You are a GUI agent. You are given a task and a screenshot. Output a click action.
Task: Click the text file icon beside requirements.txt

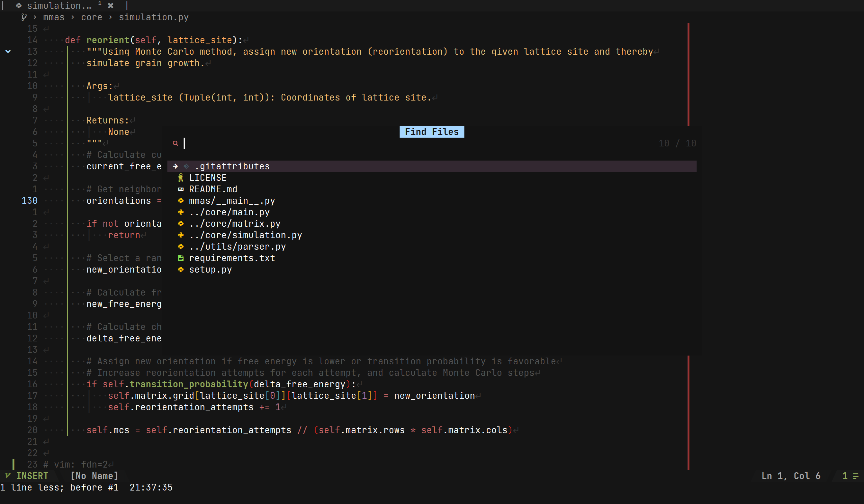(181, 258)
